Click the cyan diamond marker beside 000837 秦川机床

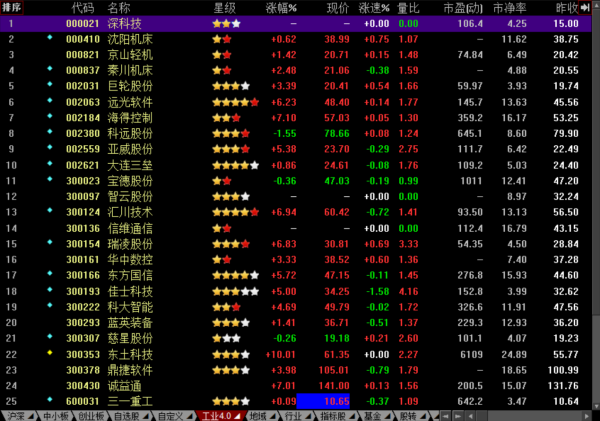50,69
